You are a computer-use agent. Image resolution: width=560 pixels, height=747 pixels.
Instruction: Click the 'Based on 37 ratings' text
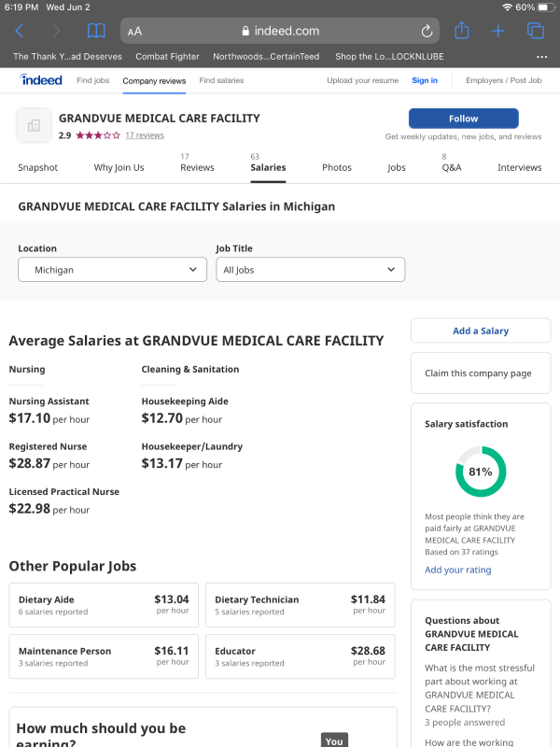461,552
